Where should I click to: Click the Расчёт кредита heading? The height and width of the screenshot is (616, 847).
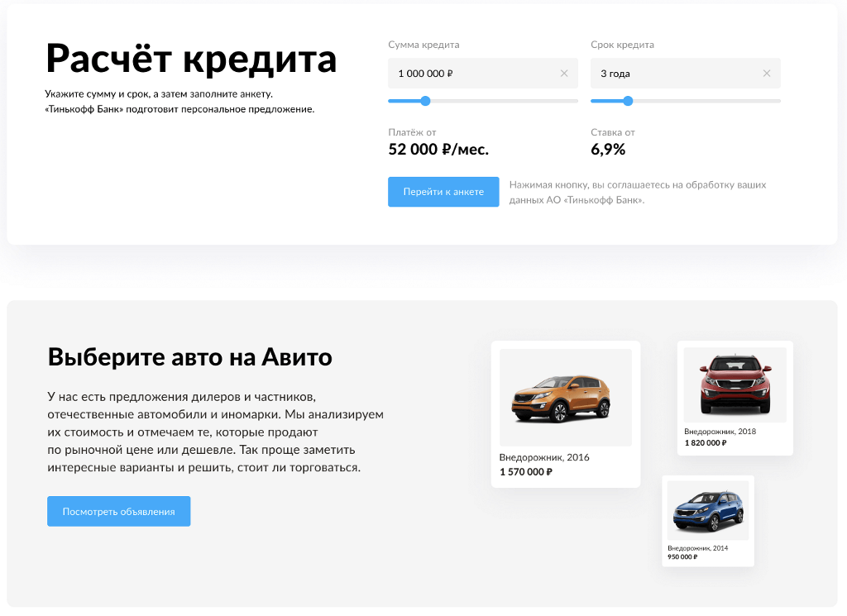[x=191, y=59]
